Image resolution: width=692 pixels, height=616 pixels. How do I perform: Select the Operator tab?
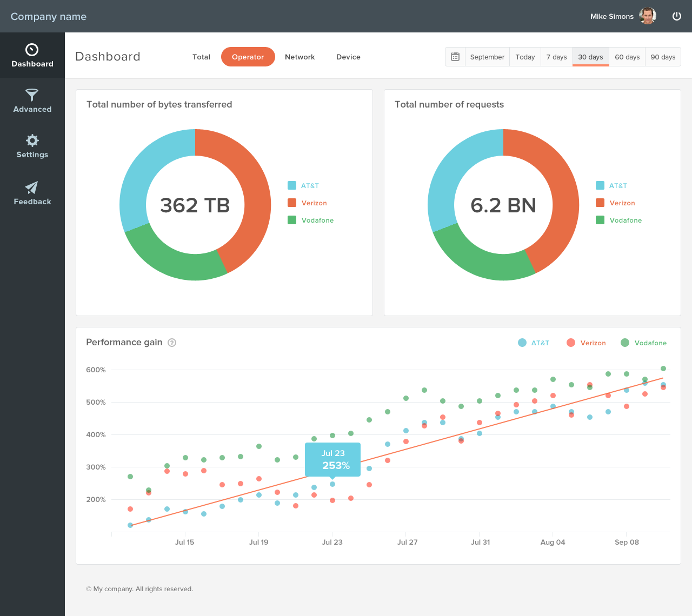coord(248,57)
